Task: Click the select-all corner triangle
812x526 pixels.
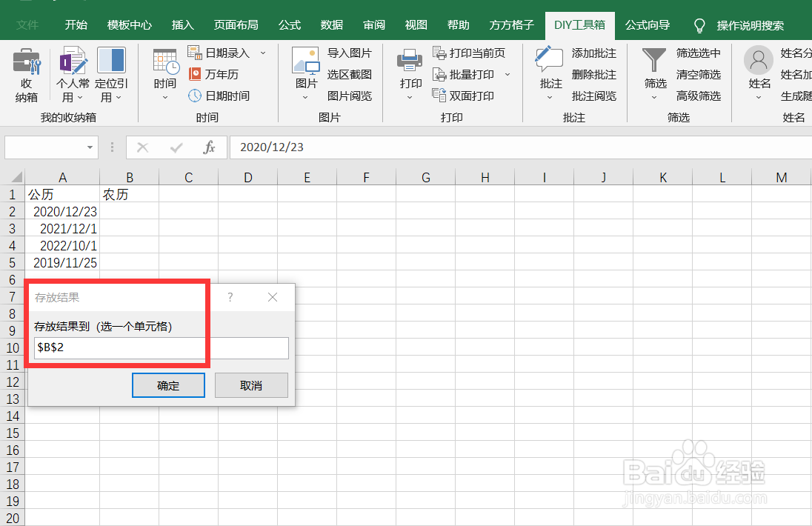Action: pyautogui.click(x=16, y=178)
